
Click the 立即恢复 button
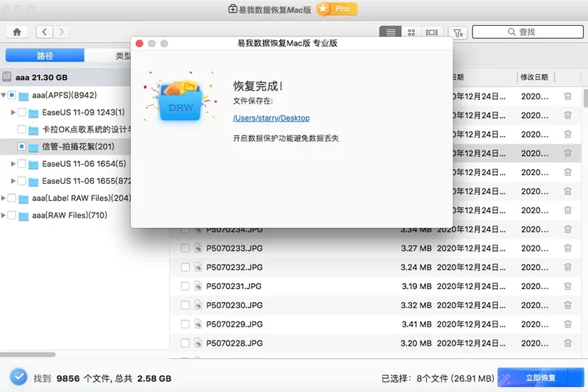coord(540,377)
